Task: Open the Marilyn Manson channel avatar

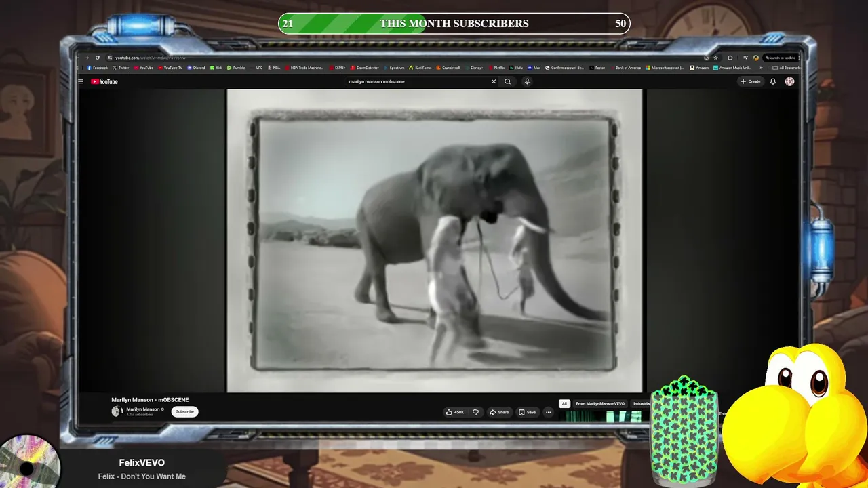Action: coord(117,411)
